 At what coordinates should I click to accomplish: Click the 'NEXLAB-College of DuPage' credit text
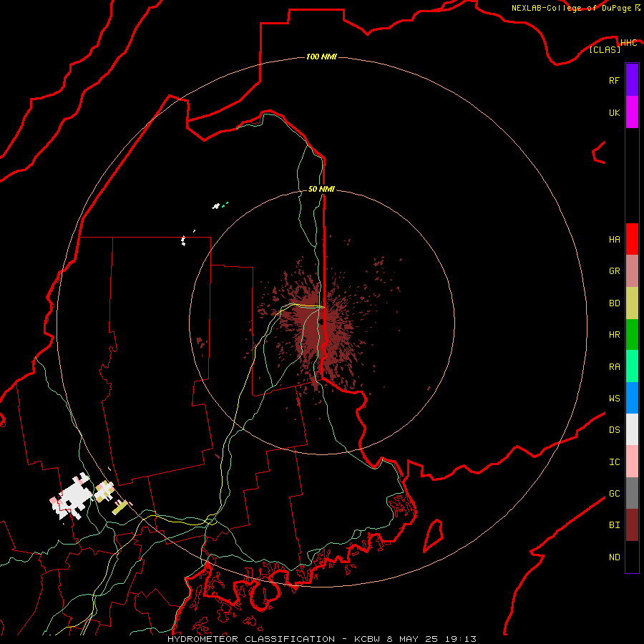572,8
